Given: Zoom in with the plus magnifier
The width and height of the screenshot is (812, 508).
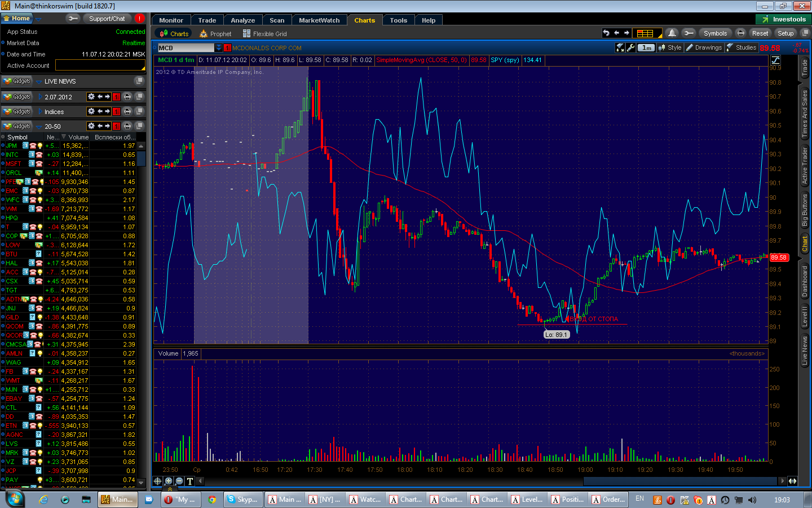Looking at the screenshot, I should coord(169,481).
